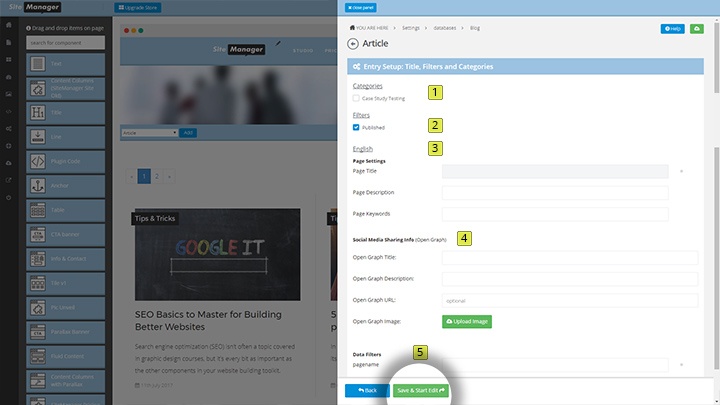
Task: Click the Google It article thumbnail
Action: [218, 255]
